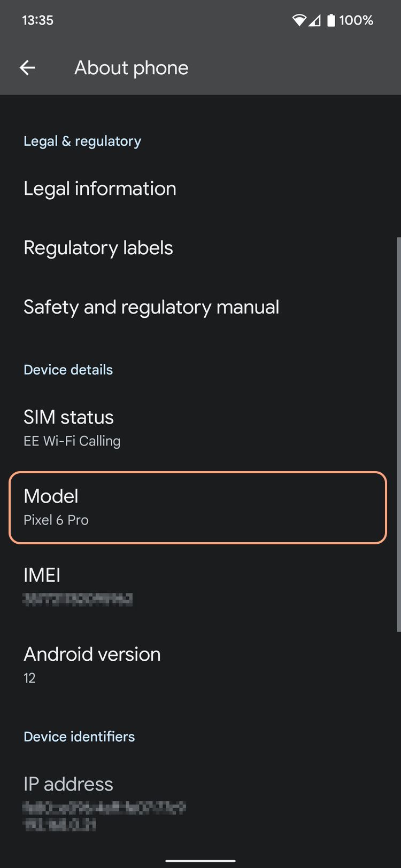Tap the Legal & regulatory section header
The height and width of the screenshot is (868, 401).
(82, 141)
